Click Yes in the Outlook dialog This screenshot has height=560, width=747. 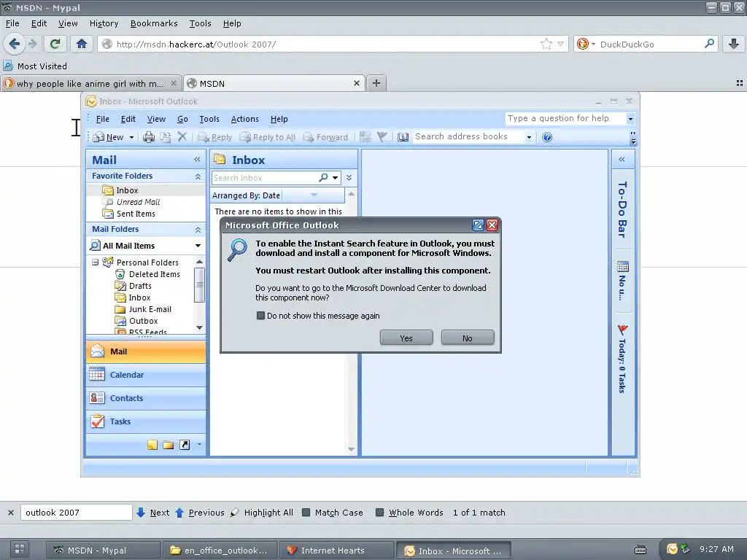tap(406, 338)
